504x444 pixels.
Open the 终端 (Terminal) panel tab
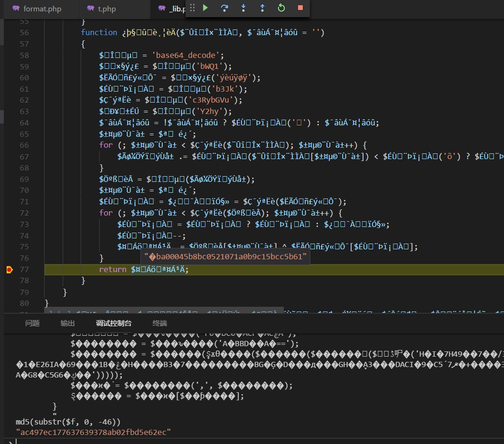160,323
